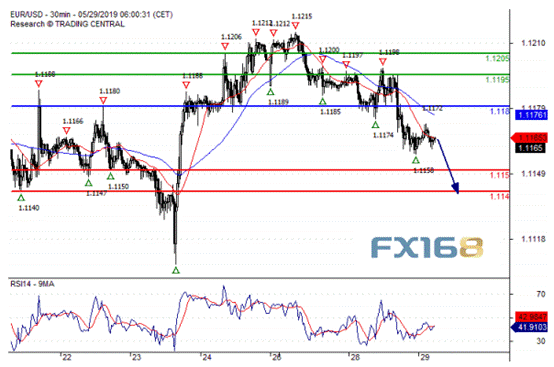Click the red down-triangle marker under 1.1180
The image size is (554, 367).
pos(103,101)
